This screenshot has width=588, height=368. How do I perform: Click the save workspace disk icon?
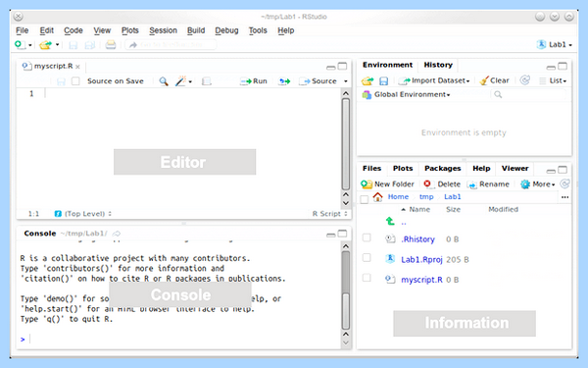pos(383,80)
